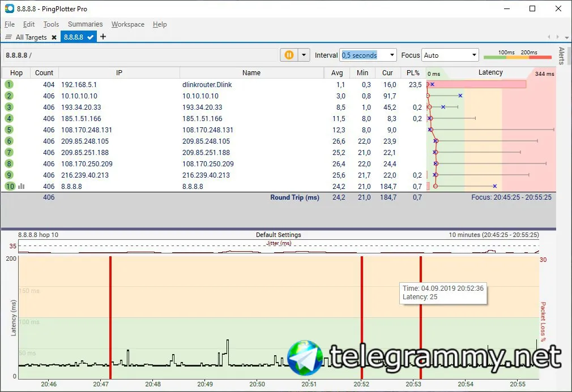Toggle the timeline graph icon on hop 10
Image resolution: width=572 pixels, height=392 pixels.
[x=21, y=186]
